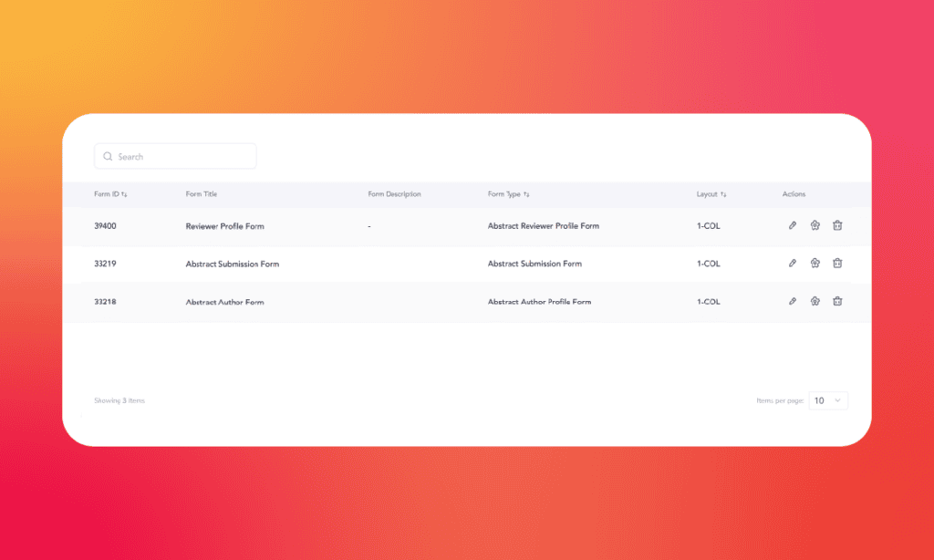This screenshot has width=934, height=560.
Task: Open settings for Abstract Author Form
Action: coord(815,301)
